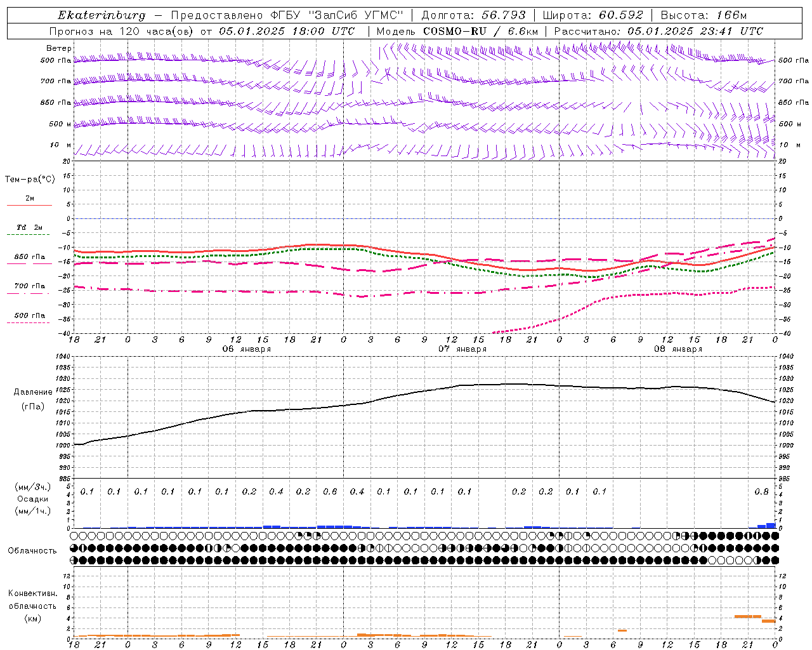Screen dimensions: 812x650
Task: Click the 500 м wind level label on left
Action: 60,124
